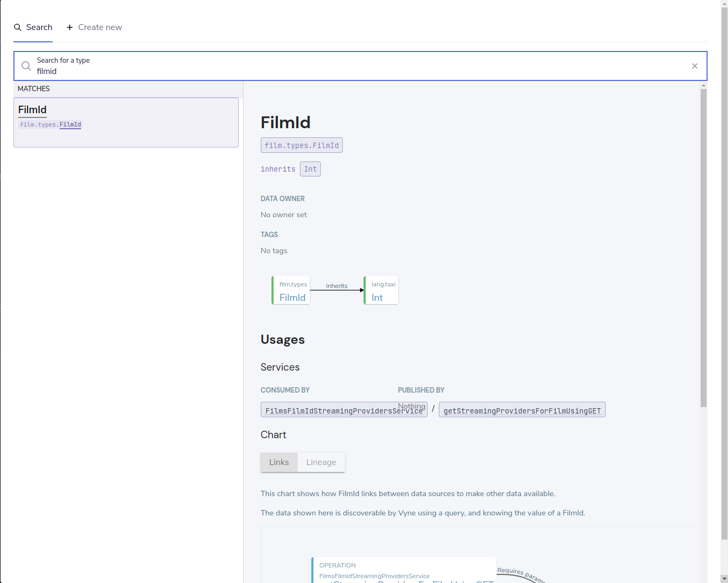This screenshot has width=728, height=583.
Task: Click the OPERATION node in the chart
Action: 404,570
